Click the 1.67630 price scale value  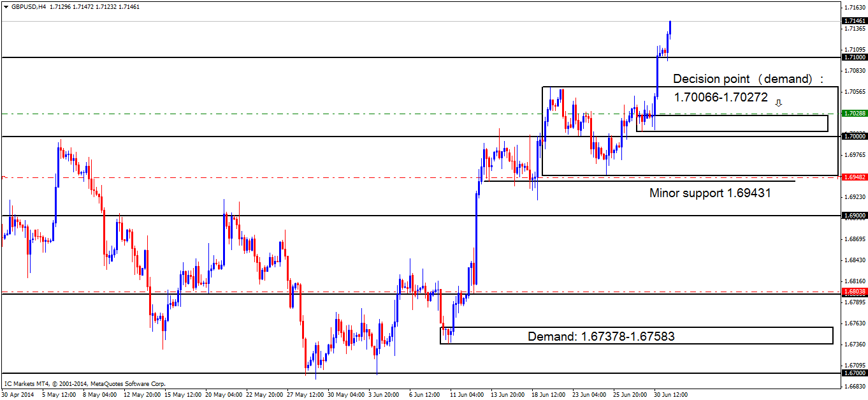(854, 323)
